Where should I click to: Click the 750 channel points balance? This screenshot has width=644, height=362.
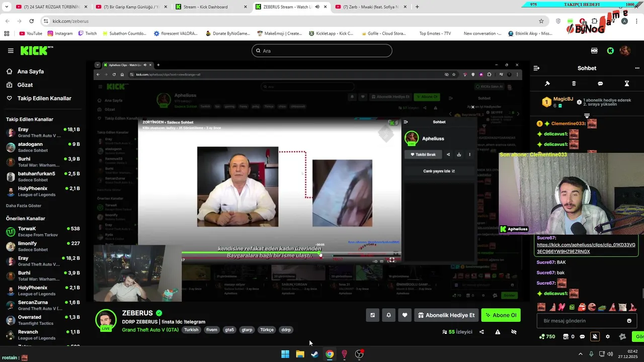547,336
